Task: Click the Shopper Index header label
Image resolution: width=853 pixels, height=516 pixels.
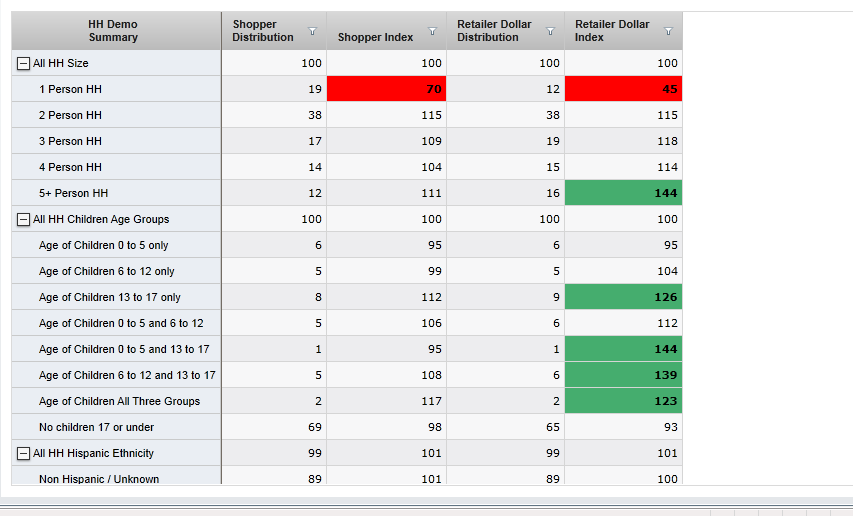Action: point(375,38)
